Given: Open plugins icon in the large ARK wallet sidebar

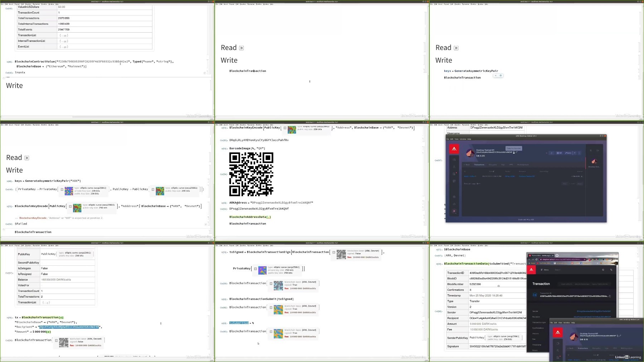Looking at the screenshot, I should [x=454, y=181].
